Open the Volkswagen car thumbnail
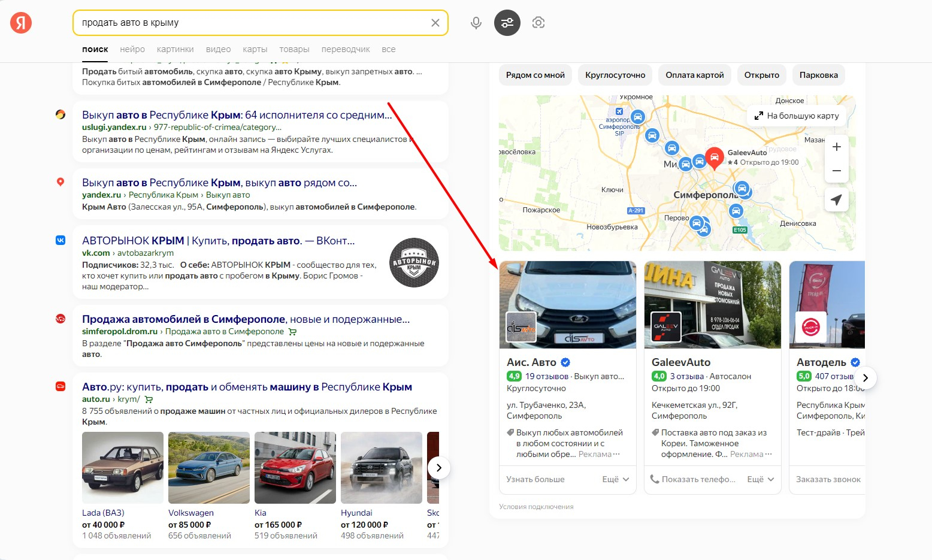 (x=209, y=468)
